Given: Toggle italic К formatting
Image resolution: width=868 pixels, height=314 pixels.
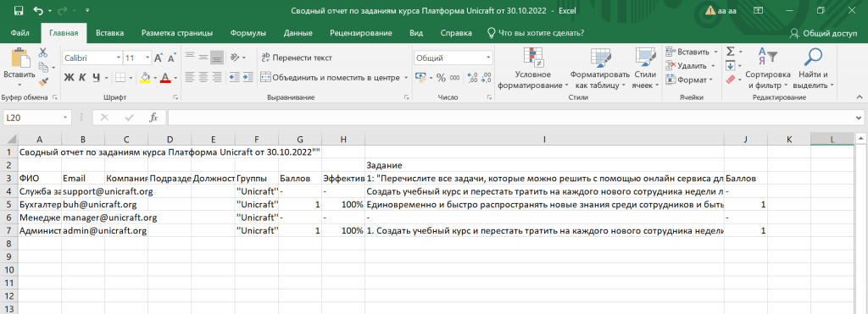Looking at the screenshot, I should point(82,77).
